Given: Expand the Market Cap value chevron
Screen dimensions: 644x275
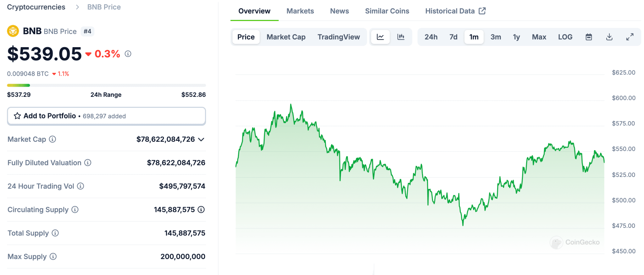Looking at the screenshot, I should tap(201, 139).
